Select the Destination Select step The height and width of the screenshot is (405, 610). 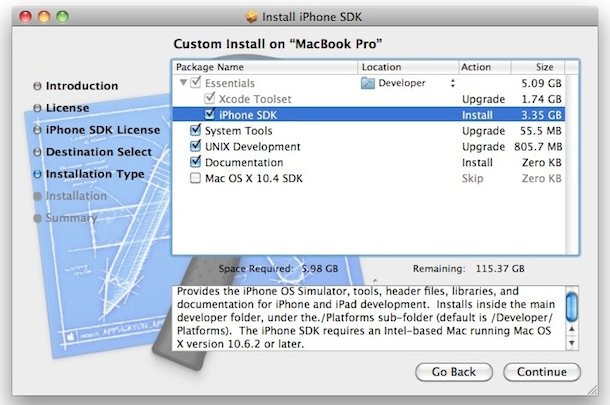99,152
